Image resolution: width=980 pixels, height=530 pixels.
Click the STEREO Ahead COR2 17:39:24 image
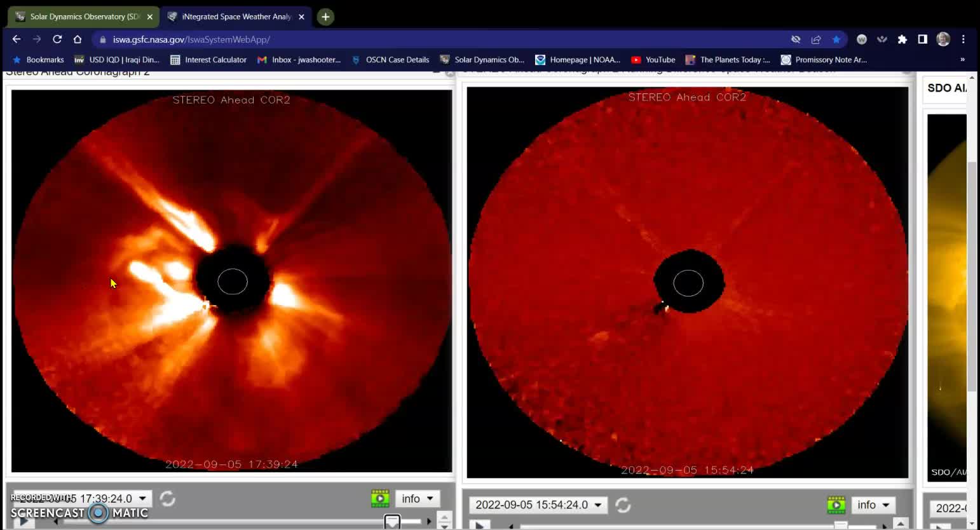point(232,281)
